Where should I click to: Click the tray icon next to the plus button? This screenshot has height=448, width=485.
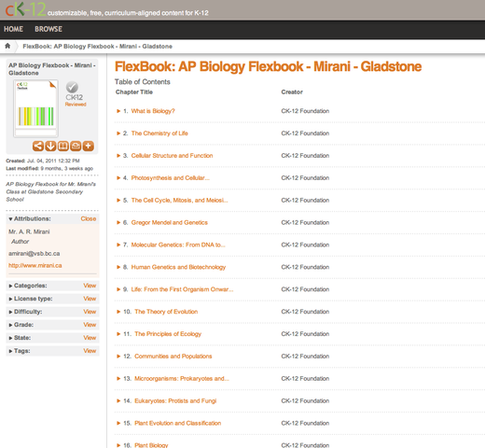coord(76,146)
